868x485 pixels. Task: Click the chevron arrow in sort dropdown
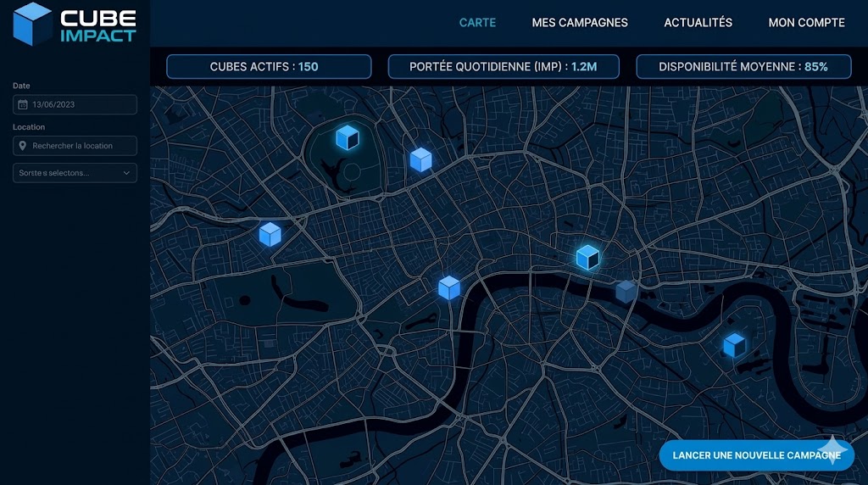click(x=126, y=173)
